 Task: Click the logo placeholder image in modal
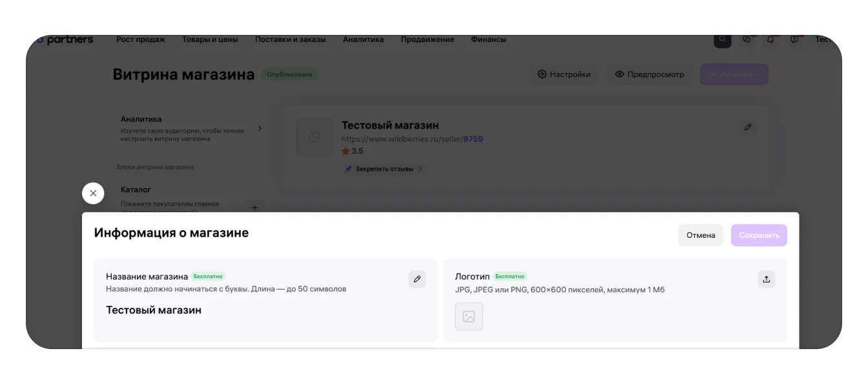coord(469,317)
